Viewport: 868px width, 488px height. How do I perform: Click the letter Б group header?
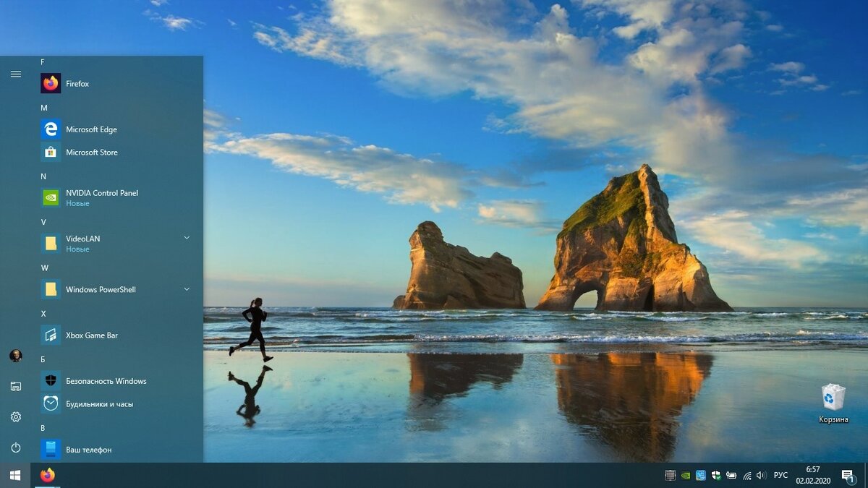click(43, 359)
